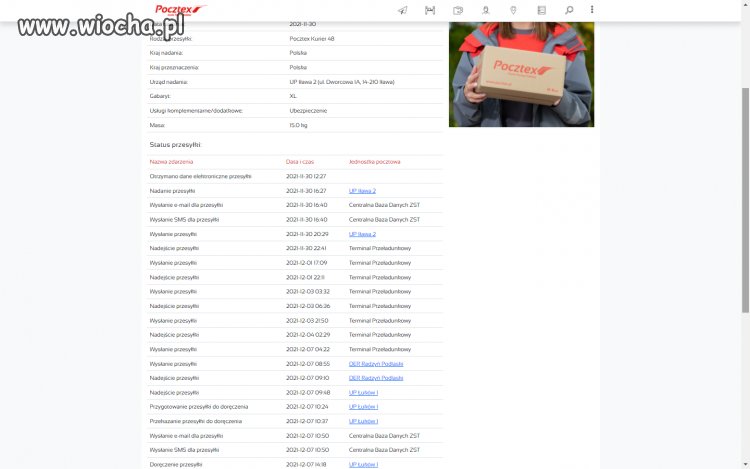The height and width of the screenshot is (469, 750).
Task: Select timestamp '2021-11-30 12:27'
Action: click(x=306, y=176)
